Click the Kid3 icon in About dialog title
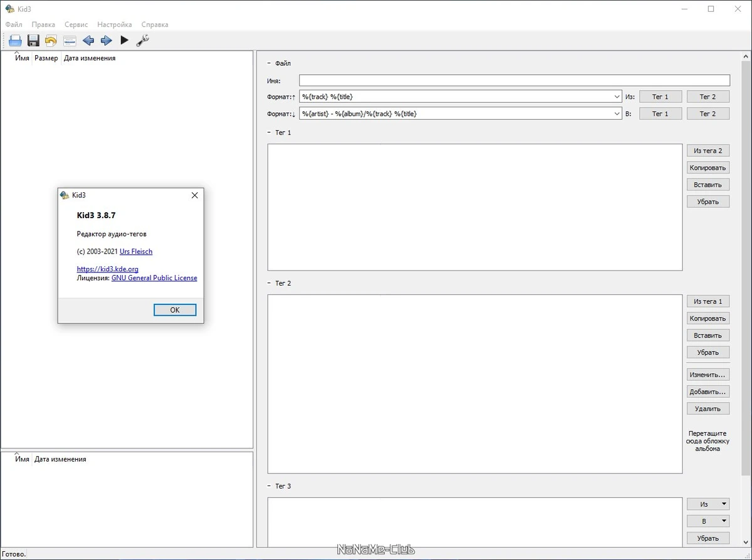The height and width of the screenshot is (560, 752). click(x=65, y=195)
